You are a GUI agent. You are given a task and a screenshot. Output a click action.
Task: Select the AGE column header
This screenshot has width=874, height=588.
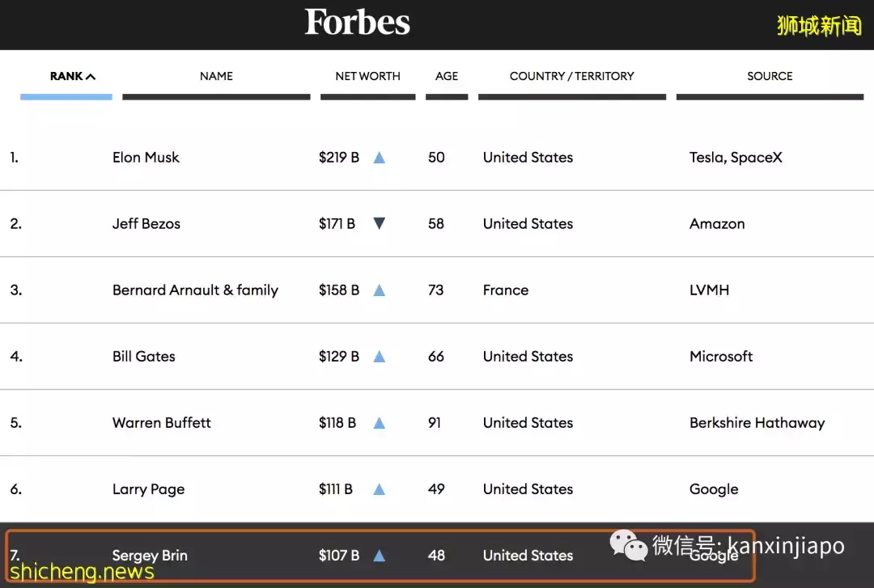tap(446, 76)
